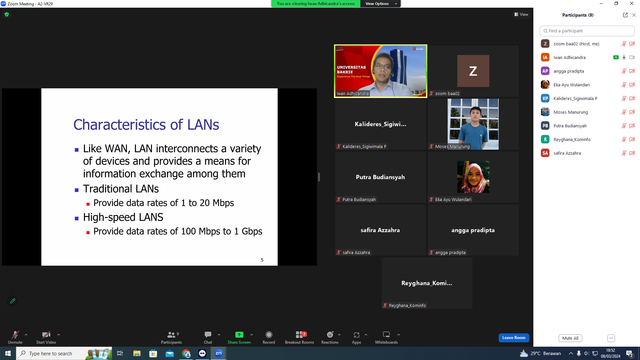
Task: Click the blue Leave Room button
Action: pos(513,338)
